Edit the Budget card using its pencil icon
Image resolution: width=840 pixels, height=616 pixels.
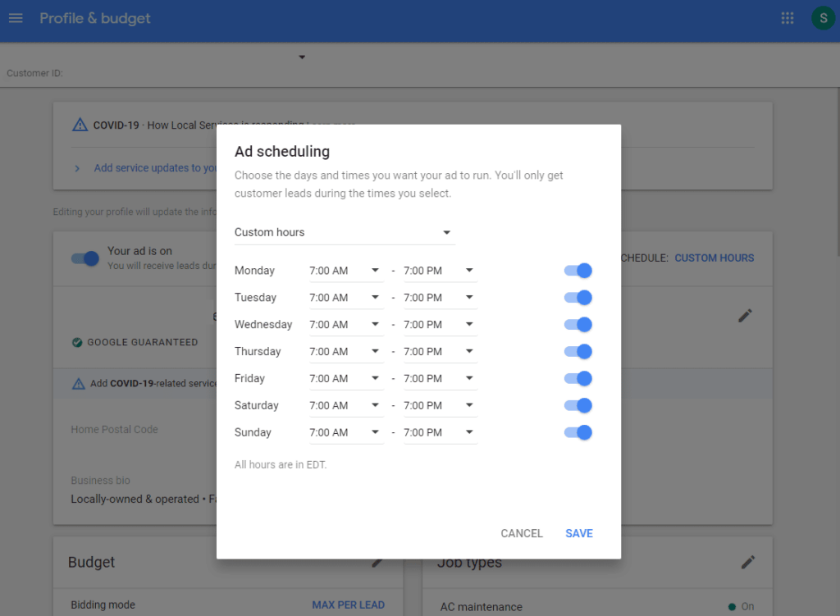pyautogui.click(x=377, y=562)
